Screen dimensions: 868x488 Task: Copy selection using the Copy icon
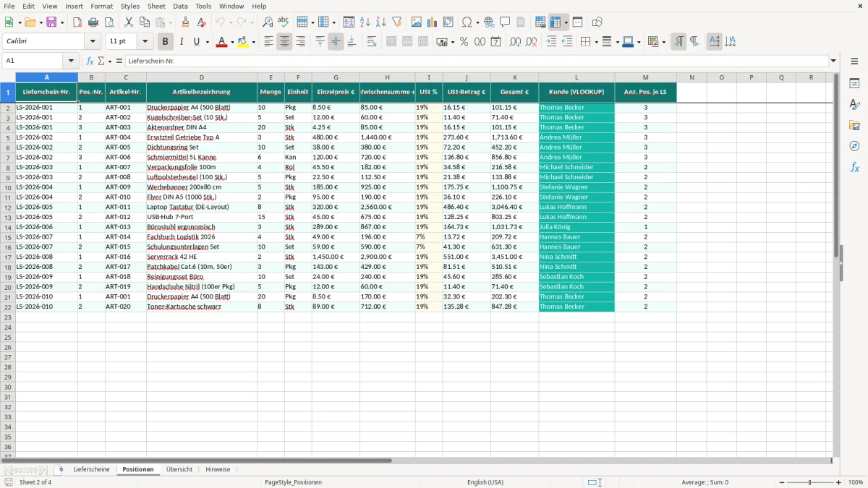point(145,22)
